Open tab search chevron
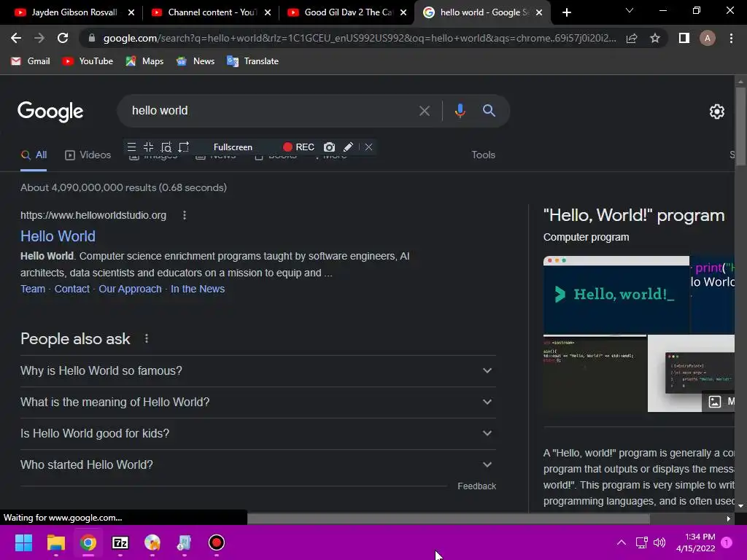747x560 pixels. click(630, 10)
